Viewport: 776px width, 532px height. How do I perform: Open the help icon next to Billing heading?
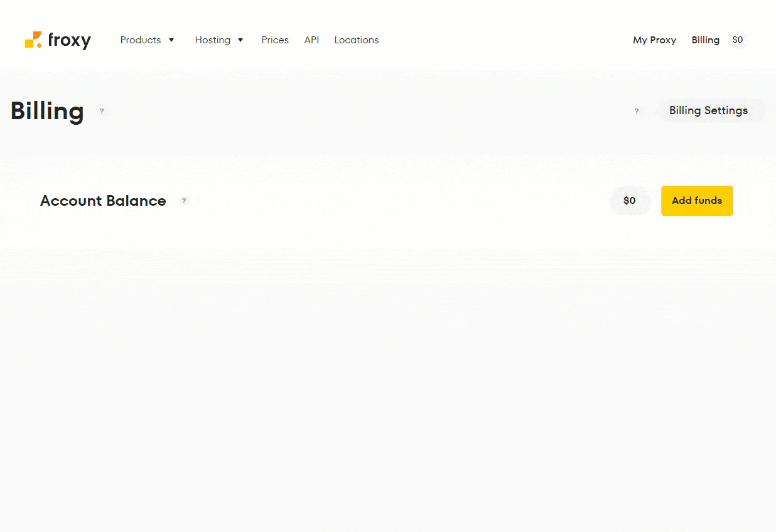point(102,111)
